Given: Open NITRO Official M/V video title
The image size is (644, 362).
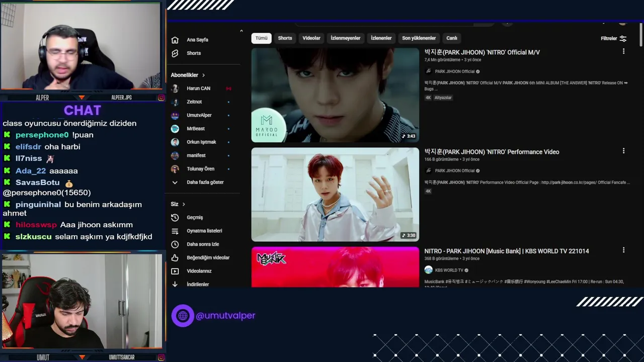Looking at the screenshot, I should click(x=482, y=52).
